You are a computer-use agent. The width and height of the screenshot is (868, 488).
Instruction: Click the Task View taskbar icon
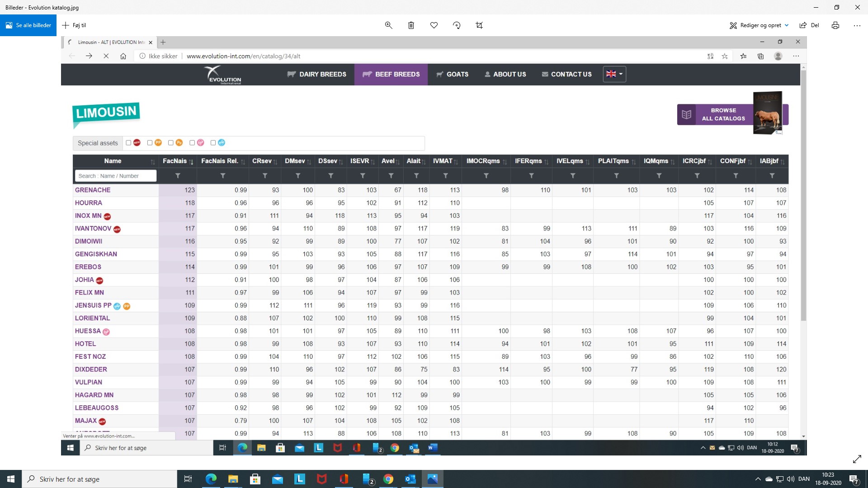[x=188, y=479]
